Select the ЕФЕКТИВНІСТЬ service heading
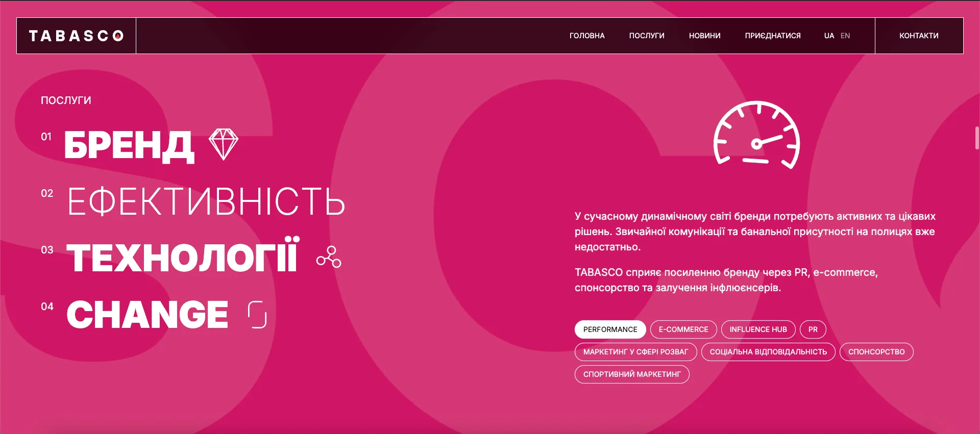The image size is (980, 434). pyautogui.click(x=207, y=202)
